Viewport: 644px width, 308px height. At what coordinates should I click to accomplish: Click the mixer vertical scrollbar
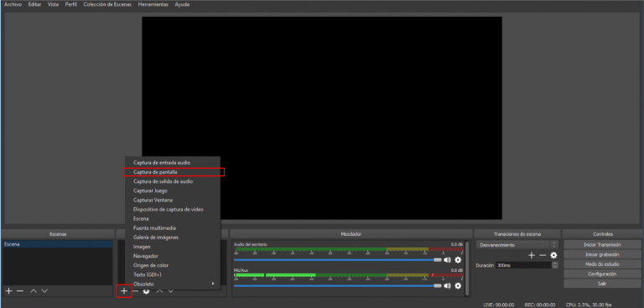467,268
